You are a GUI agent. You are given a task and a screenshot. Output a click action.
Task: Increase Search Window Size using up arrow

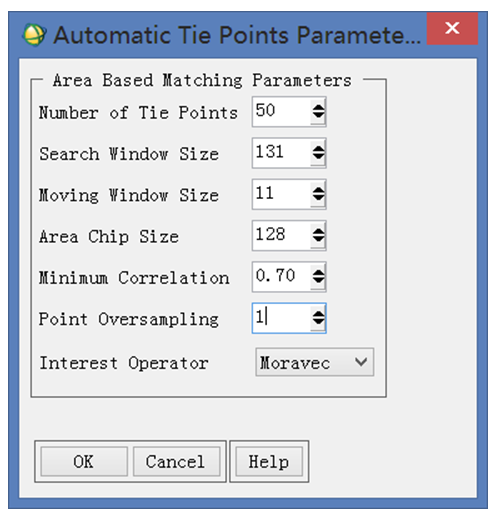click(318, 148)
